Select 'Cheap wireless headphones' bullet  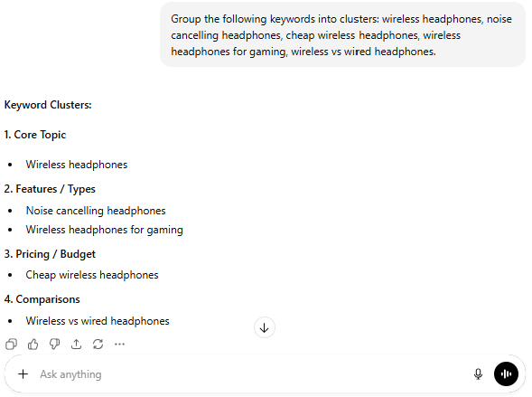click(92, 275)
